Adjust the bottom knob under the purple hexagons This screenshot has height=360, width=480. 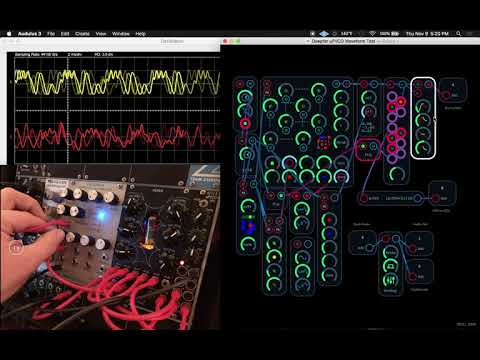coord(396,174)
